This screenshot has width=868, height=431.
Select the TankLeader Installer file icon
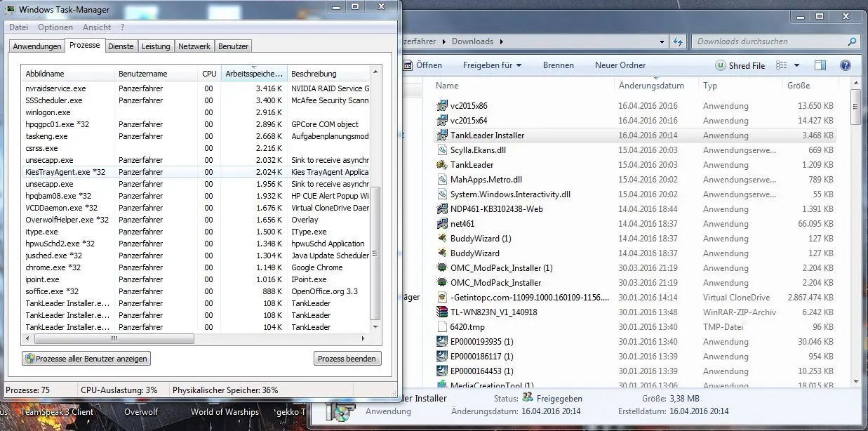coord(442,135)
